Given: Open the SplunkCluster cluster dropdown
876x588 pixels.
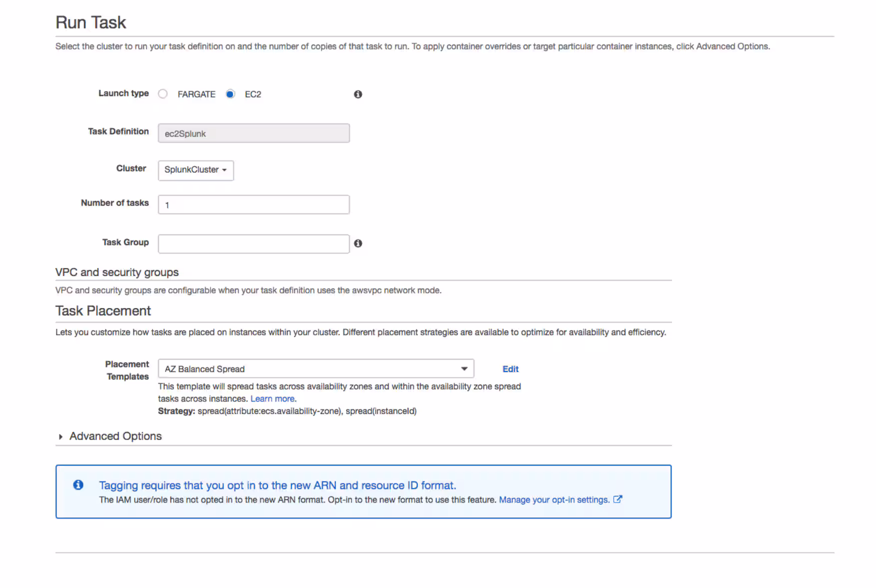Looking at the screenshot, I should [x=195, y=170].
